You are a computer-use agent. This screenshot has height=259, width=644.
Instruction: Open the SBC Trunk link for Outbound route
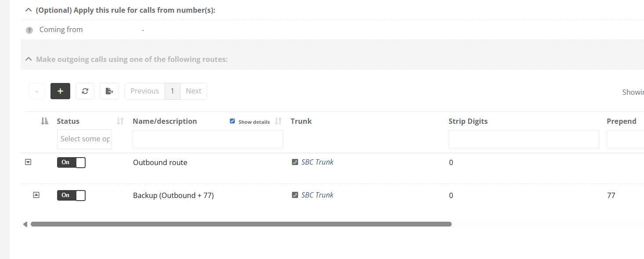[x=317, y=162]
